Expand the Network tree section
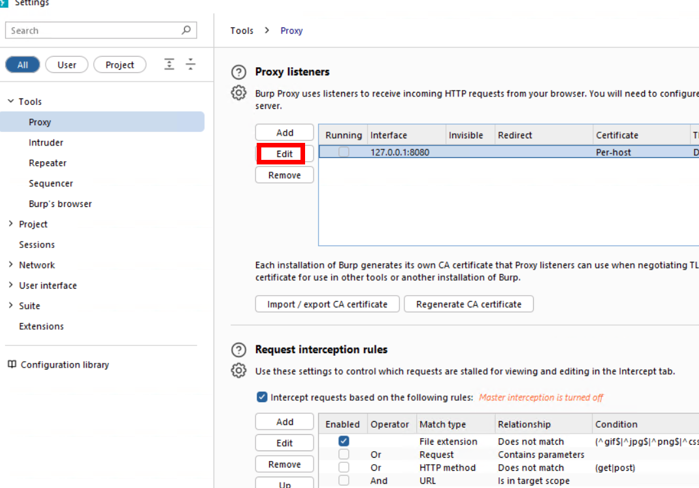Viewport: 699px width, 488px height. click(x=11, y=265)
